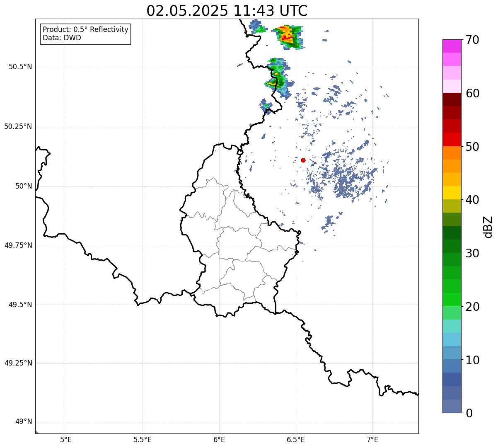Click the latitude label 49.25°N
The image size is (498, 448).
18,363
